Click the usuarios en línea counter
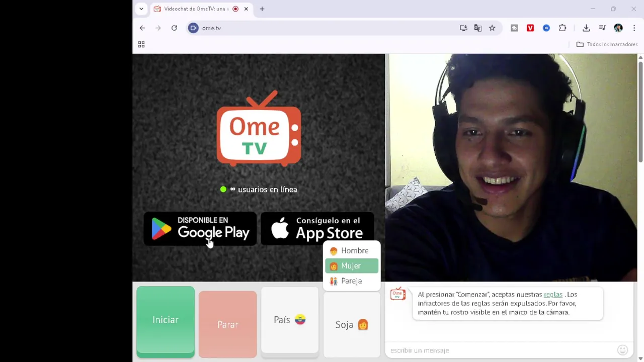Viewport: 644px width, 362px height. [x=259, y=190]
